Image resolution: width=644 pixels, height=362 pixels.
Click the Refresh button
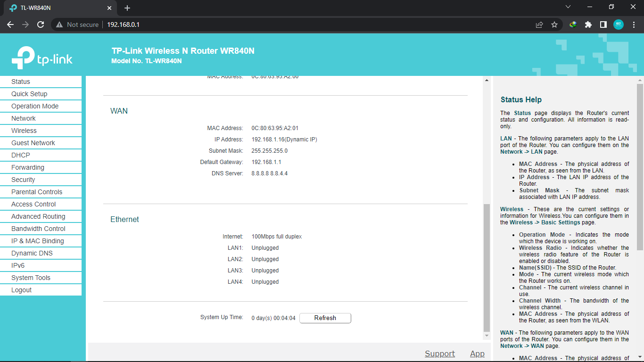325,318
